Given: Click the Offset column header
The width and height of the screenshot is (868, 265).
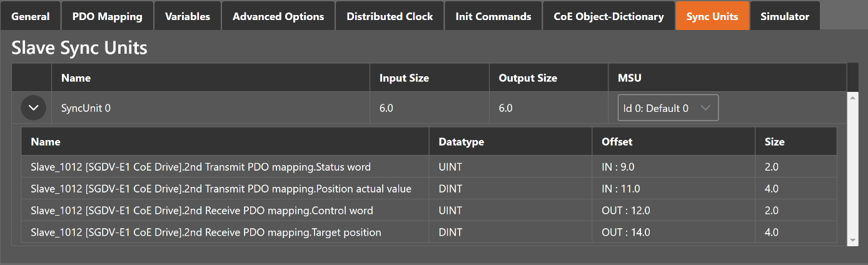Looking at the screenshot, I should [617, 142].
